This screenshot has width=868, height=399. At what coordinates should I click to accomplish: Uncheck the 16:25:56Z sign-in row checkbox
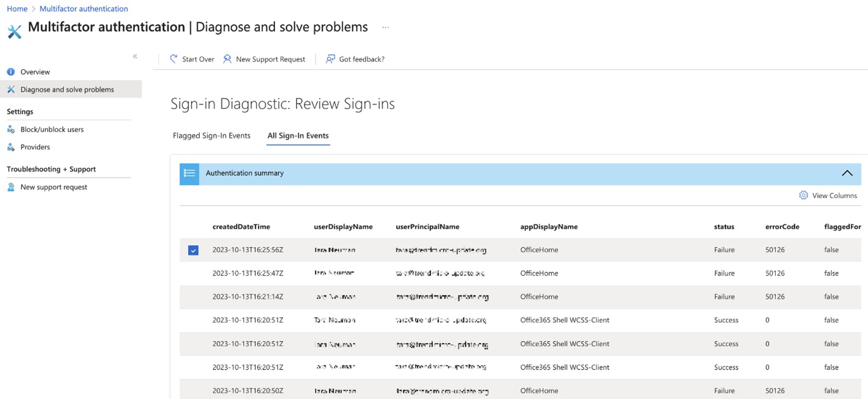pyautogui.click(x=193, y=250)
